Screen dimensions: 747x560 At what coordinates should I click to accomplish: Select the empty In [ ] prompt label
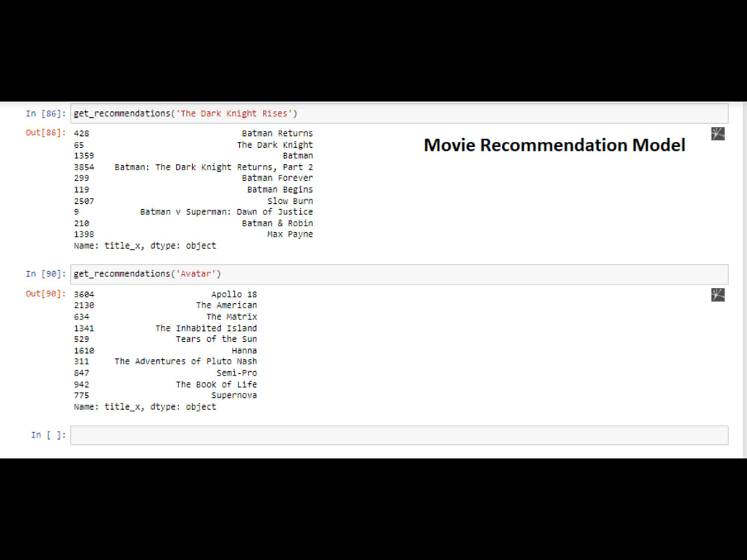[48, 435]
